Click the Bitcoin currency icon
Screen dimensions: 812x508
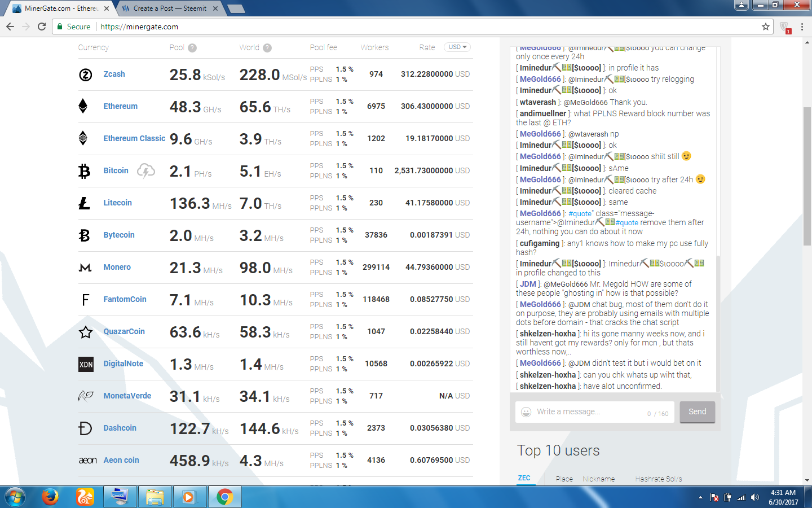(85, 170)
